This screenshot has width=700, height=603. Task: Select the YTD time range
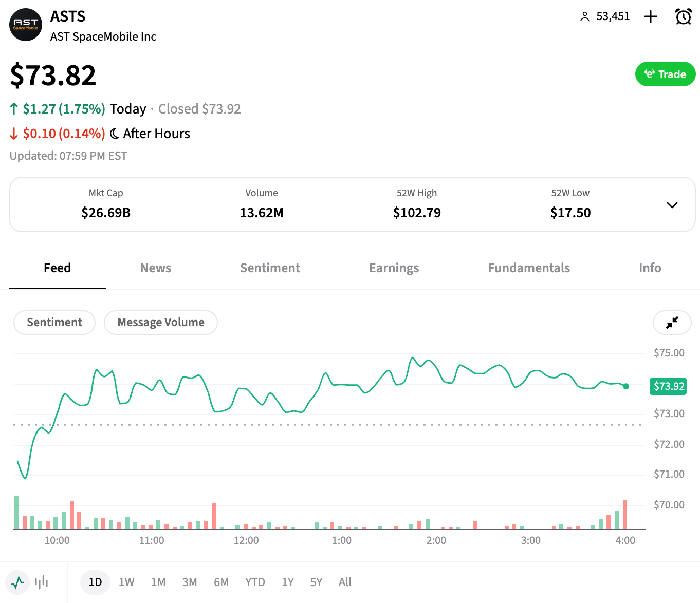point(255,582)
